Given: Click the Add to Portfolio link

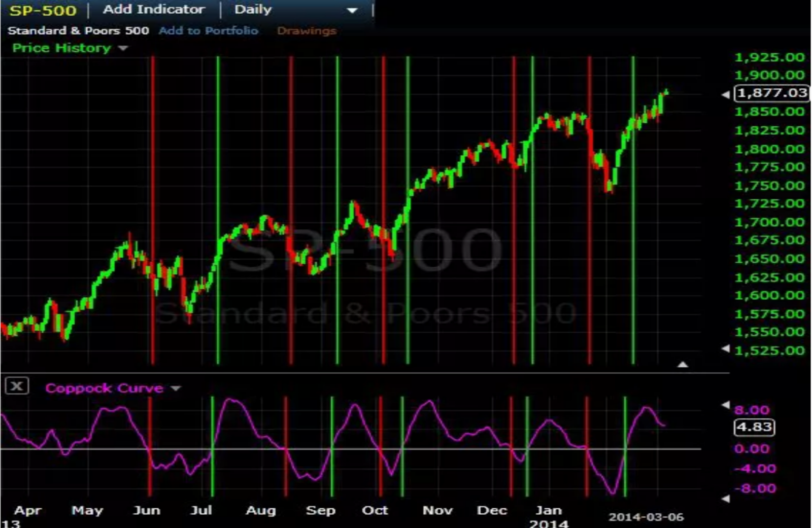Looking at the screenshot, I should coord(208,30).
